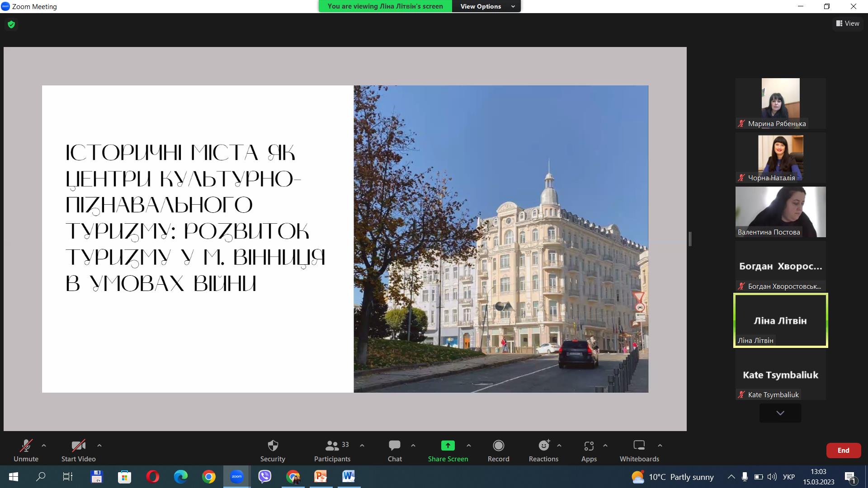Open the Apps icon
Viewport: 868px width, 488px height.
[589, 446]
